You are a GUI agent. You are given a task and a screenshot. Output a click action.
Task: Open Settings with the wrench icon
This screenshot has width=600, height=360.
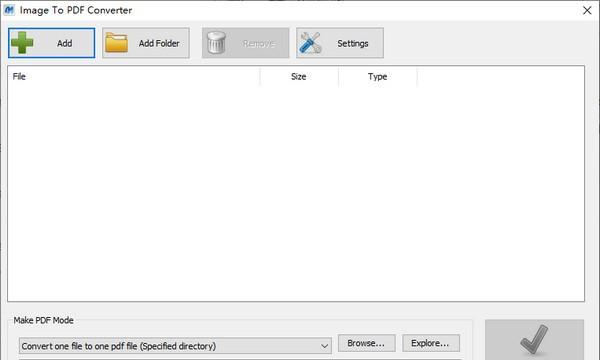(x=340, y=43)
